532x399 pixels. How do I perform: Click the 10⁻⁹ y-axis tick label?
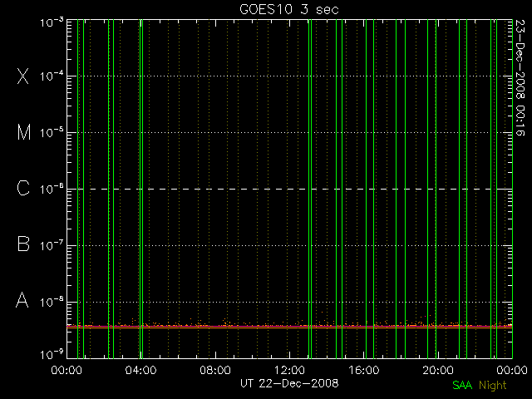52,355
